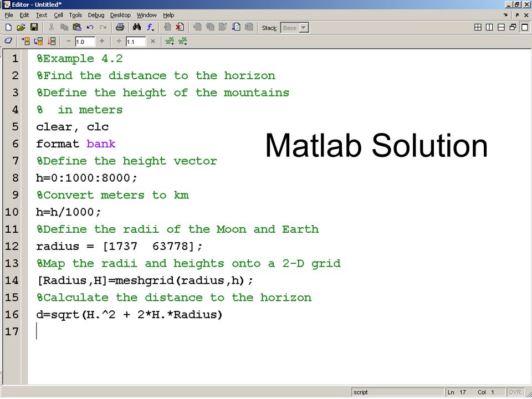Image resolution: width=532 pixels, height=399 pixels.
Task: Open the Help menu
Action: [x=168, y=15]
